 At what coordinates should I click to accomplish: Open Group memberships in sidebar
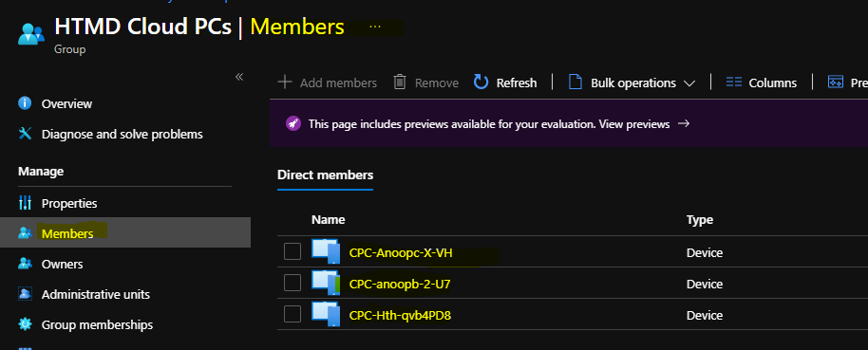click(97, 324)
